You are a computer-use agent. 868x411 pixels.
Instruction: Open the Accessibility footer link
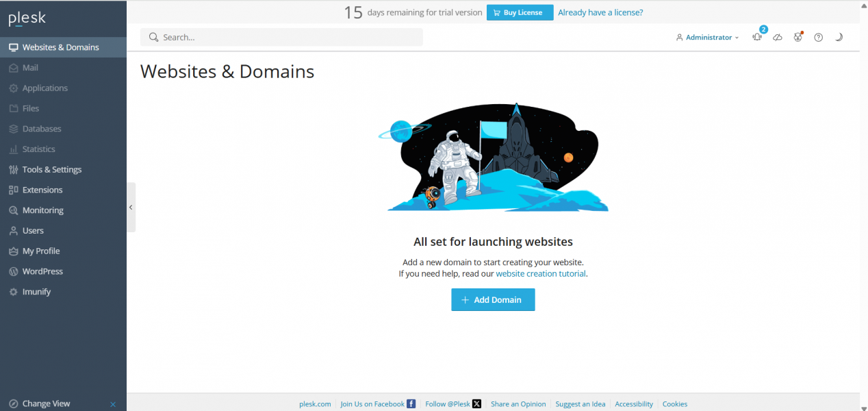634,404
